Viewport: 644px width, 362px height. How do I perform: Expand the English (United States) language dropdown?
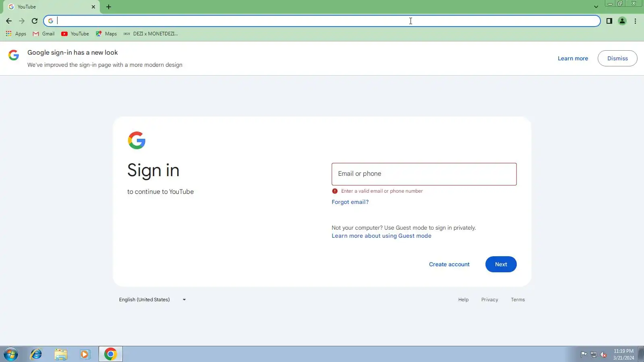tap(153, 300)
